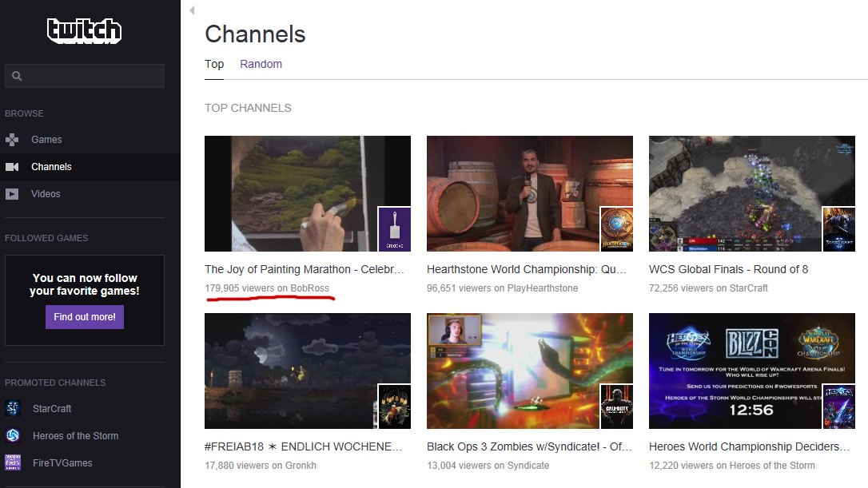868x488 pixels.
Task: Click the Games gamepad icon
Action: click(x=12, y=140)
